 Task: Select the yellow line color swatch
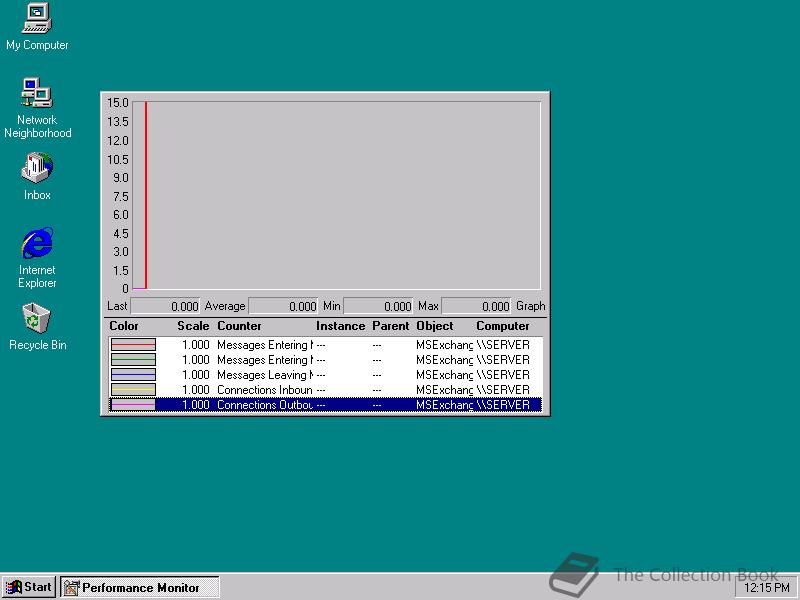(133, 390)
